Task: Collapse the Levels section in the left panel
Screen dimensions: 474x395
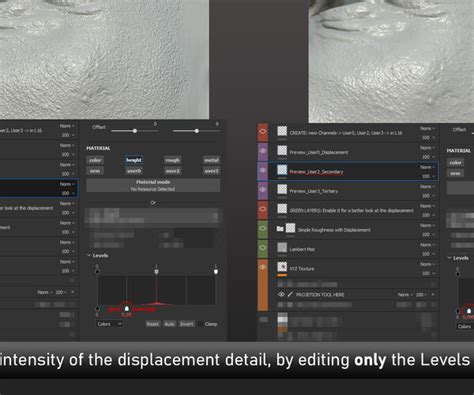Action: [89, 255]
